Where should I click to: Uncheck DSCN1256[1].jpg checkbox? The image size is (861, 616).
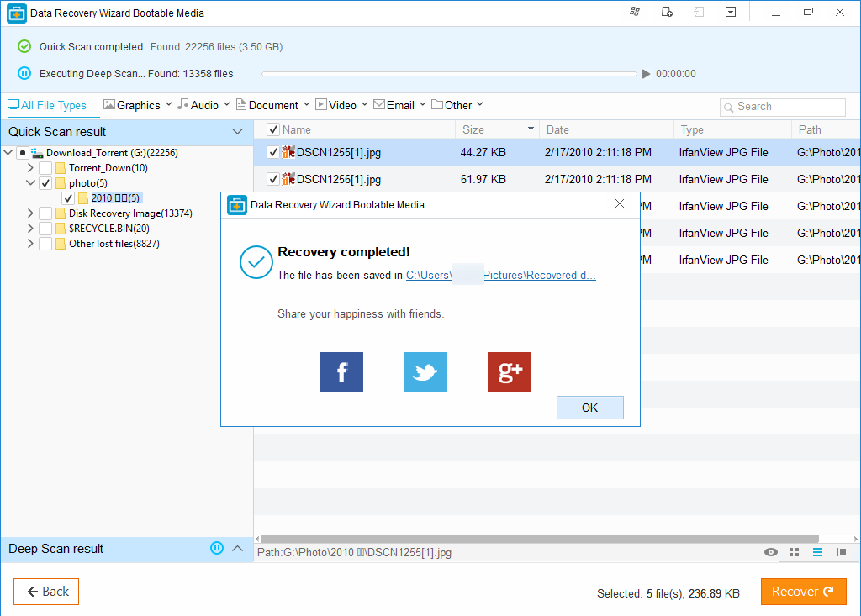273,179
